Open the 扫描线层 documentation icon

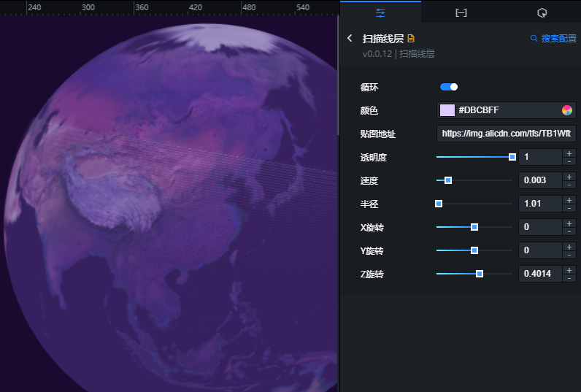coord(411,38)
